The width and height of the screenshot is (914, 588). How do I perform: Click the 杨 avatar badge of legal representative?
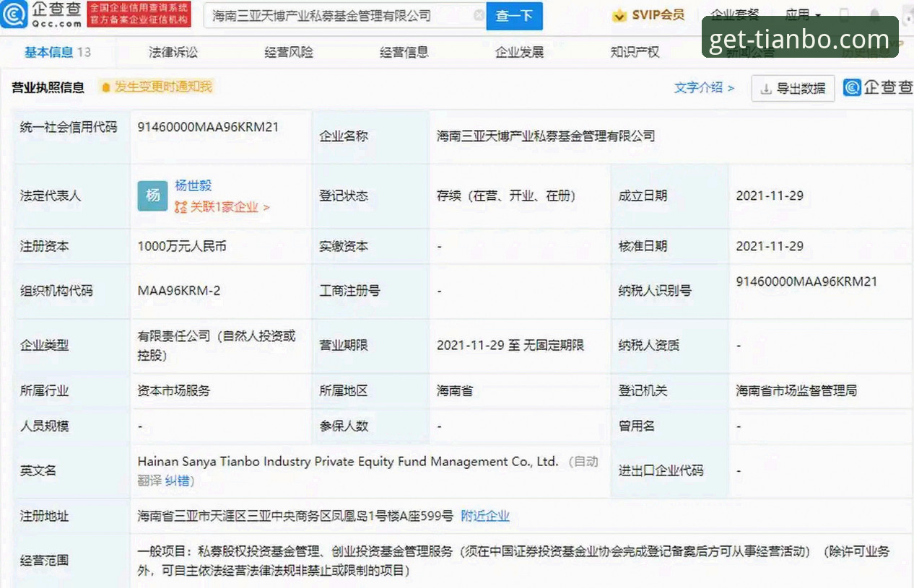pos(152,196)
